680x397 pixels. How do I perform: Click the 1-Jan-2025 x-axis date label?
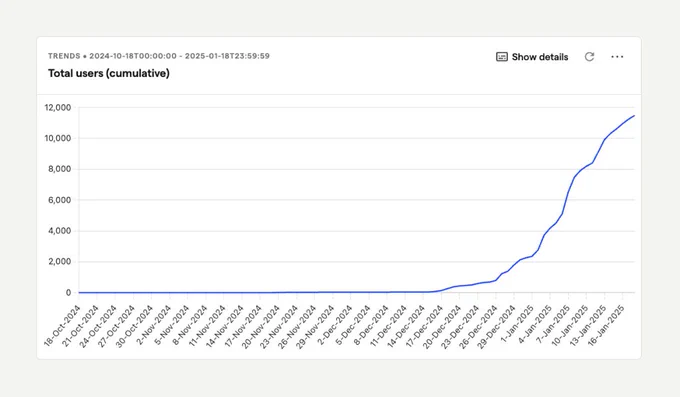click(x=517, y=324)
